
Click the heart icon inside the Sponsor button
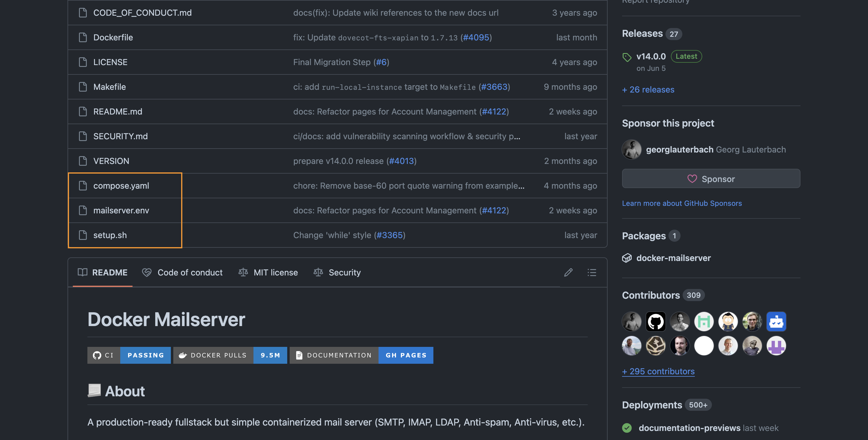(693, 178)
